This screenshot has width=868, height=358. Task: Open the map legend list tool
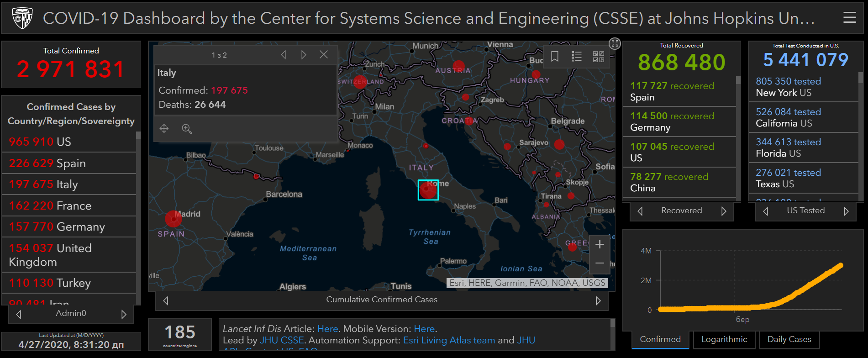576,57
